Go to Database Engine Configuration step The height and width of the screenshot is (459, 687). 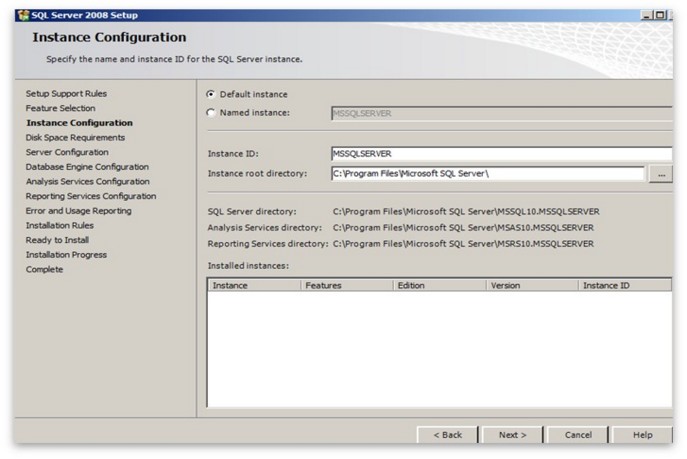coord(87,166)
